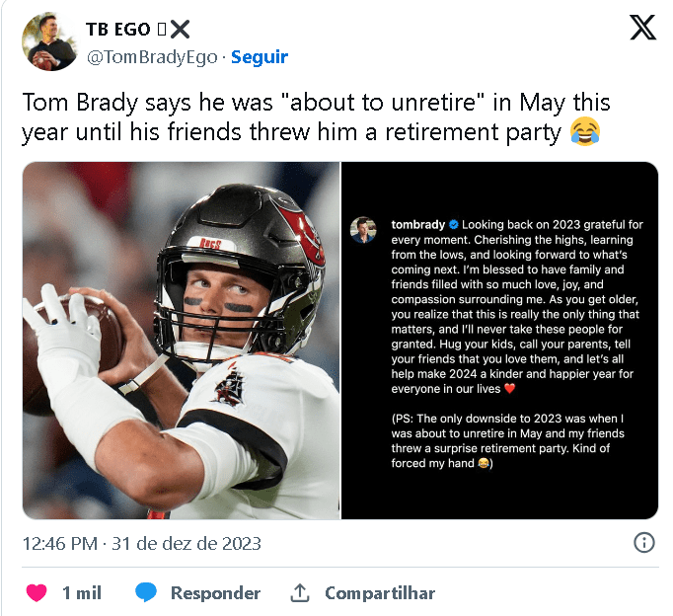Click the X mark beside TB EGO name
The image size is (673, 616).
coord(180,29)
